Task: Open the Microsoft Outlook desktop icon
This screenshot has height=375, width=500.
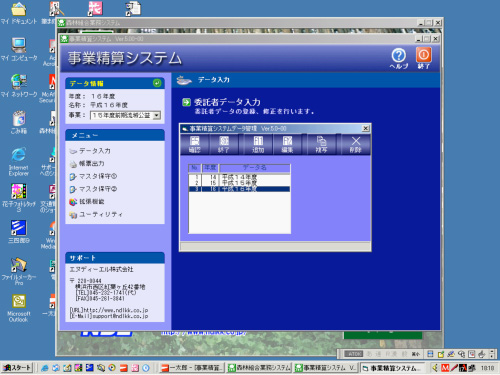Action: point(19,308)
